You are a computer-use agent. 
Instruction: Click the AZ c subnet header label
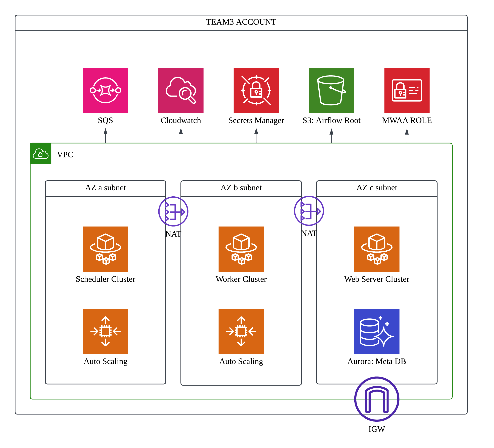tap(377, 188)
